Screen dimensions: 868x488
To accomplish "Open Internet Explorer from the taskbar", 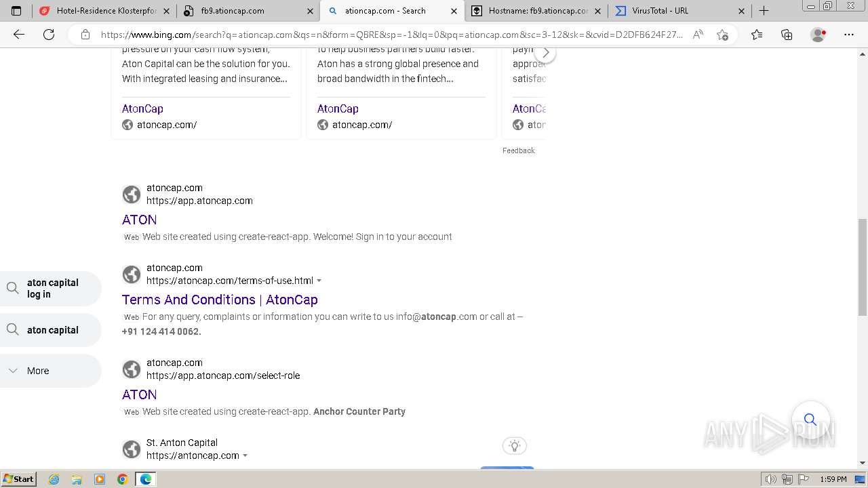I will click(54, 479).
